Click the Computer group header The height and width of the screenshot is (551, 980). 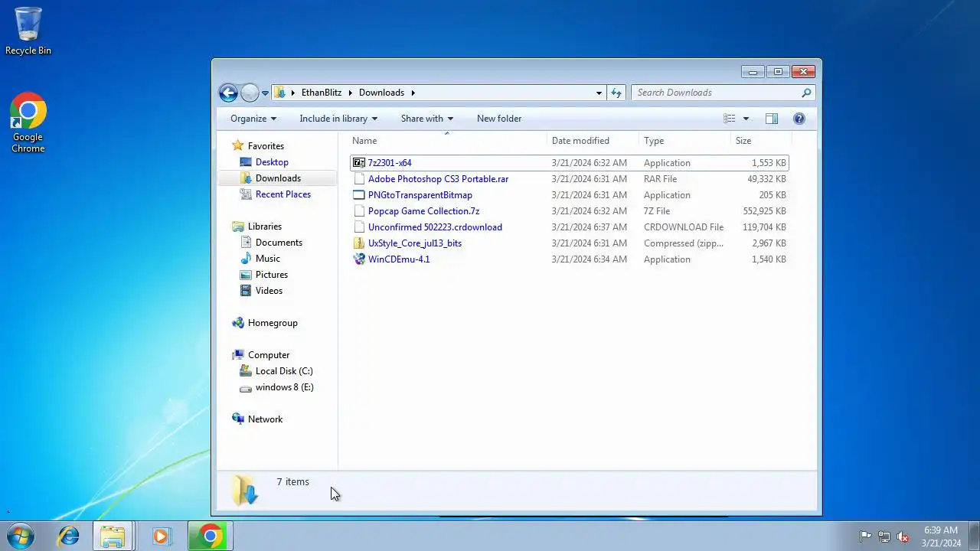(268, 355)
